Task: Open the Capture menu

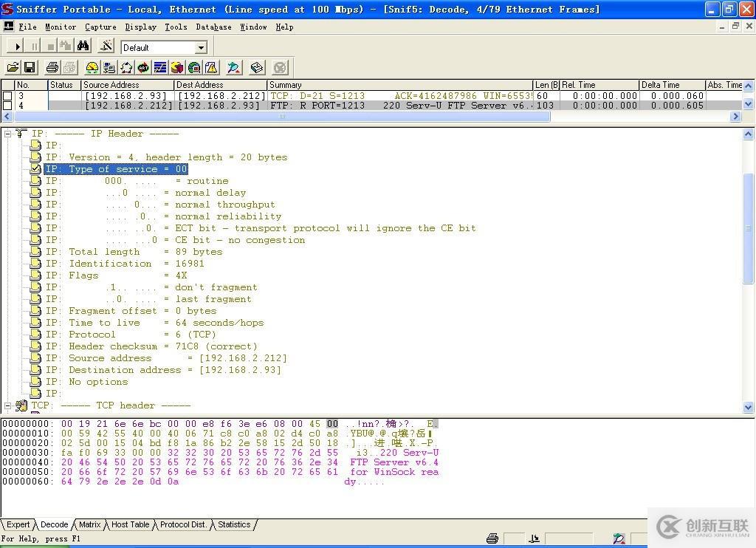Action: tap(100, 27)
